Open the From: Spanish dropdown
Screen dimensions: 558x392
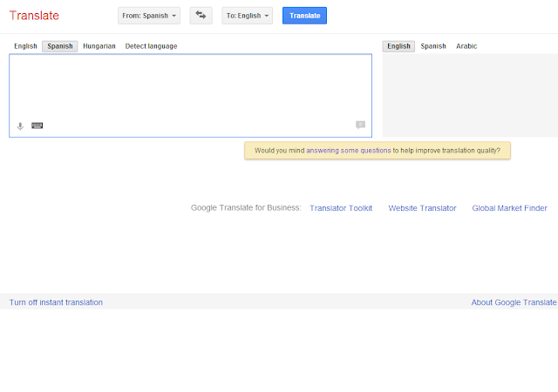pyautogui.click(x=149, y=16)
